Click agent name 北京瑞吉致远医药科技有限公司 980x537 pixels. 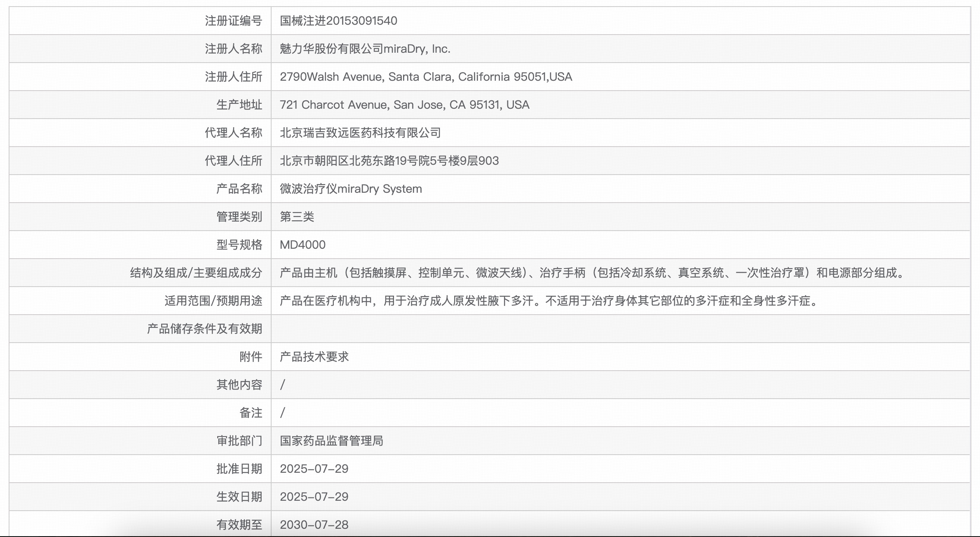click(360, 133)
